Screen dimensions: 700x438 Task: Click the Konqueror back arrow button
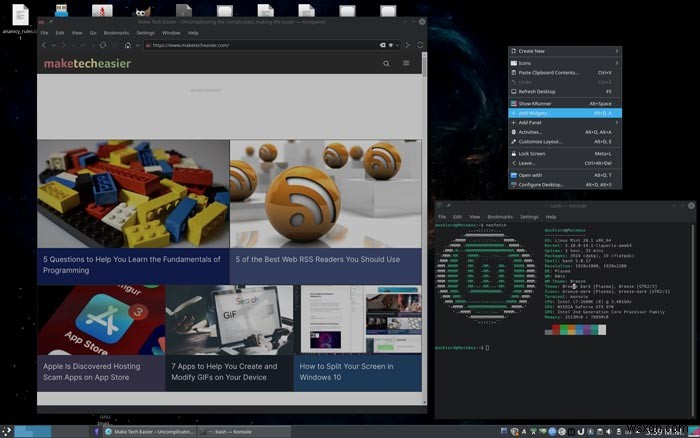(x=44, y=45)
